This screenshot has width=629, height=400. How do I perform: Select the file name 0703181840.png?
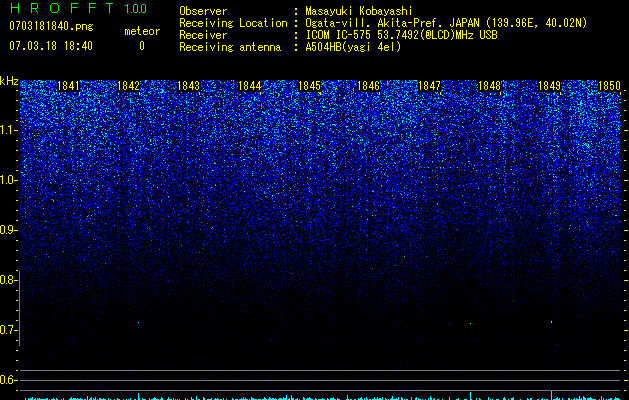[x=51, y=26]
